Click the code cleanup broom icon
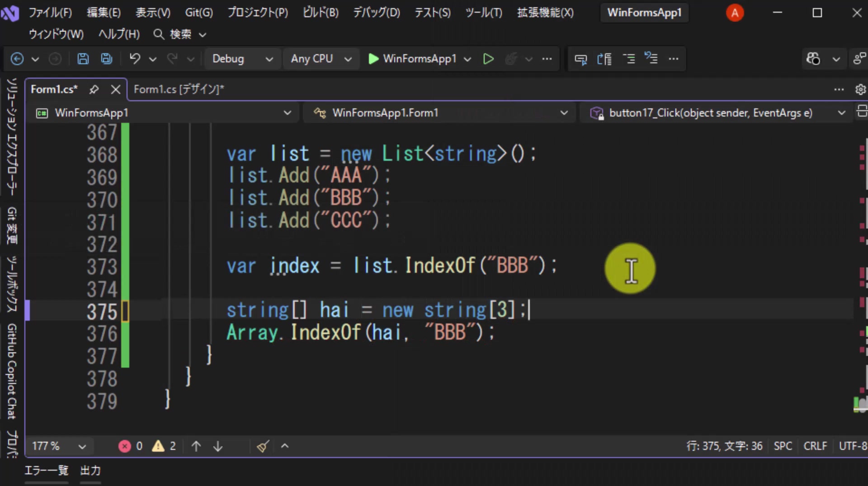This screenshot has width=868, height=486. click(263, 446)
